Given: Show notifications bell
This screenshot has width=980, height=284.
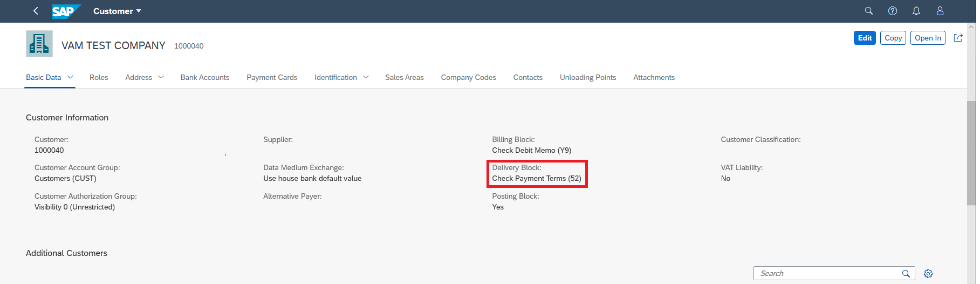Looking at the screenshot, I should [x=916, y=11].
